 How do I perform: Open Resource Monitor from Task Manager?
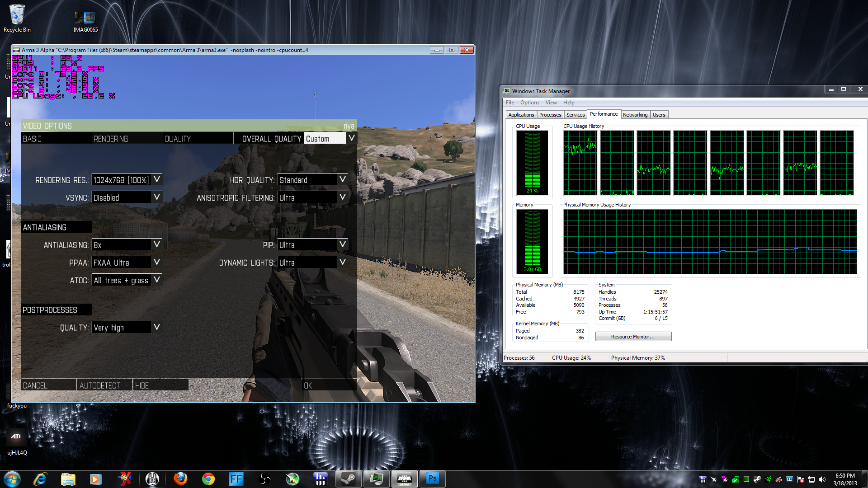(x=633, y=337)
